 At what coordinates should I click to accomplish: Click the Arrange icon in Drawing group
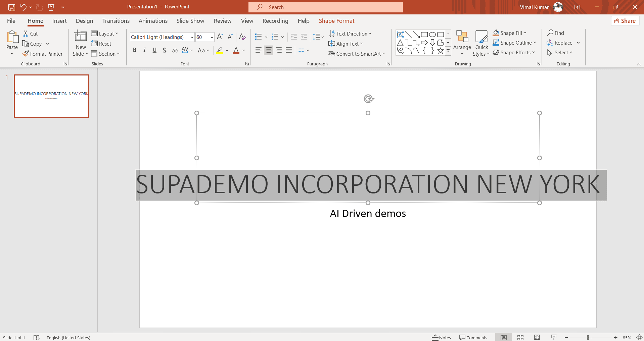(x=462, y=43)
